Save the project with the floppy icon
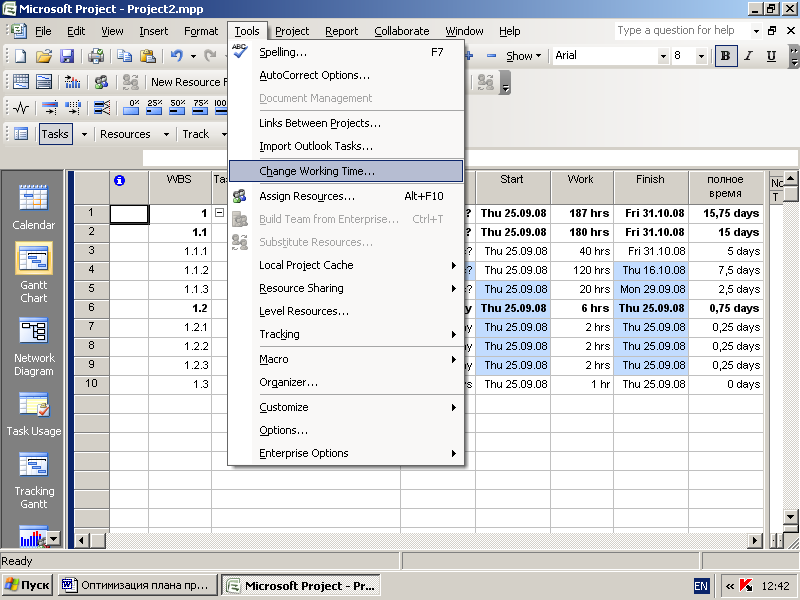The height and width of the screenshot is (600, 800). tap(67, 56)
